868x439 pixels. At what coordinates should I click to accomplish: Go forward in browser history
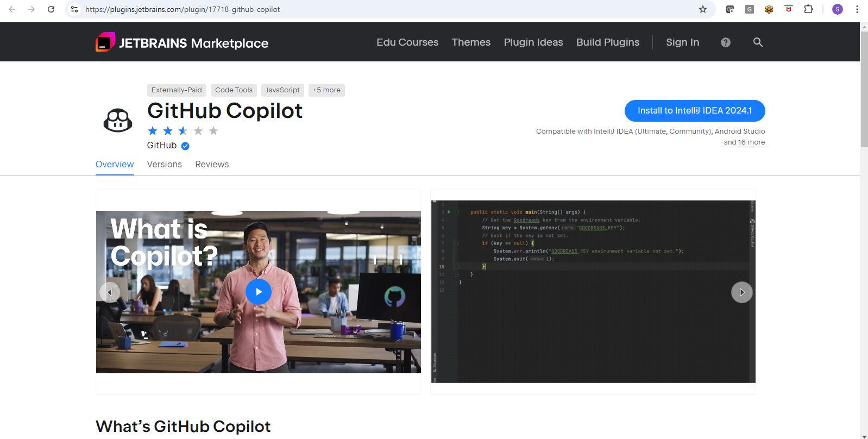pos(32,9)
